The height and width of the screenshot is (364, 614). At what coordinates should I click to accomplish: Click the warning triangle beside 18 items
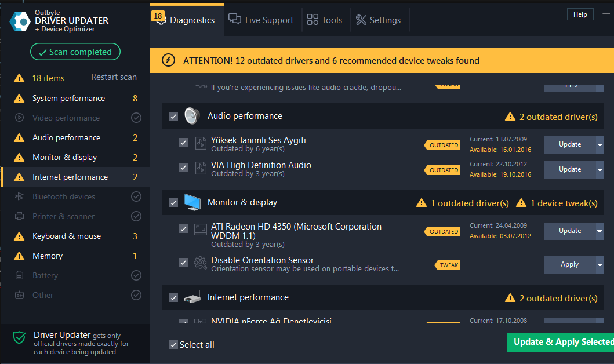point(19,78)
